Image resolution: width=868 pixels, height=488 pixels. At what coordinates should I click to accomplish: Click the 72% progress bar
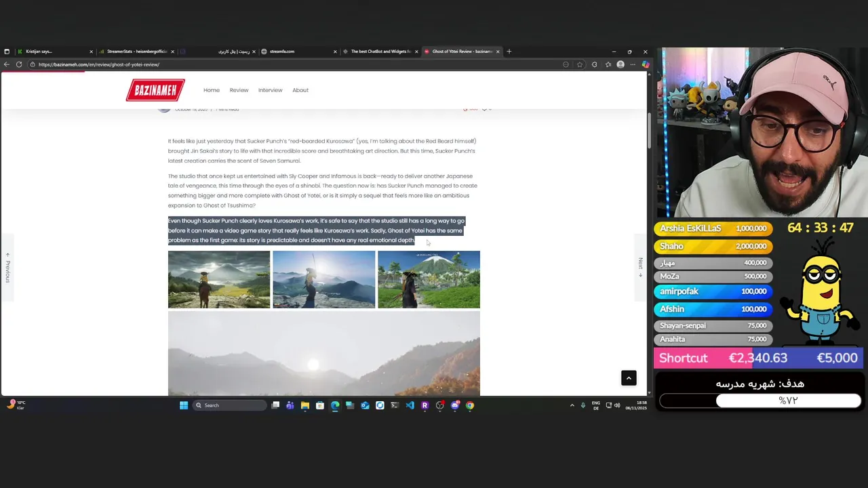[x=760, y=401]
